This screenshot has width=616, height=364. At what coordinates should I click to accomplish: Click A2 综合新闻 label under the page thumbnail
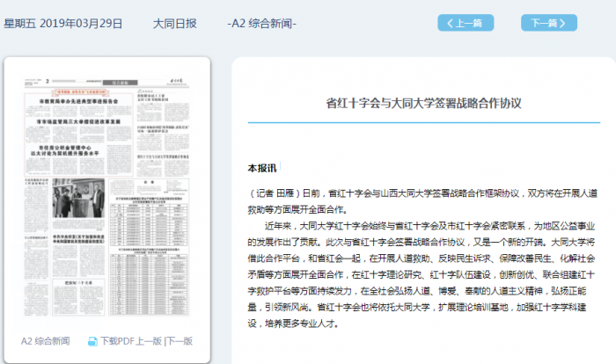pos(45,341)
